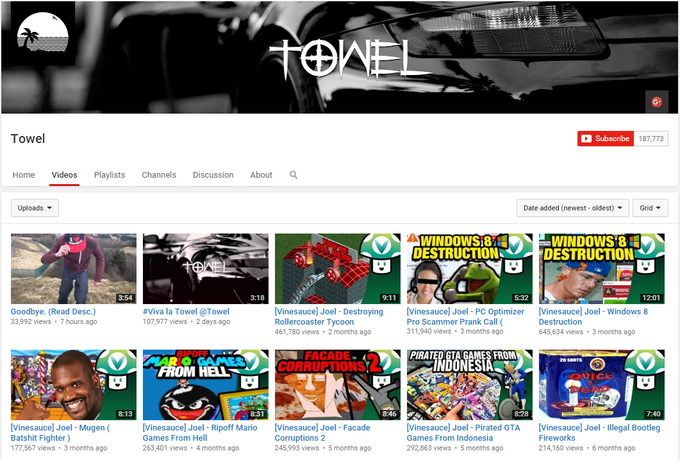Click the 461,780 views text
The width and height of the screenshot is (680, 460).
pyautogui.click(x=297, y=332)
